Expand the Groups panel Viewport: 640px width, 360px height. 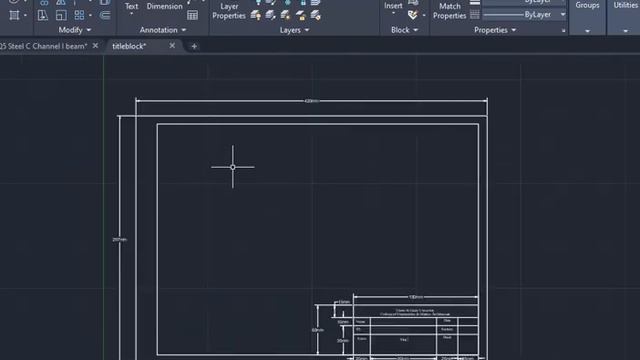587,31
